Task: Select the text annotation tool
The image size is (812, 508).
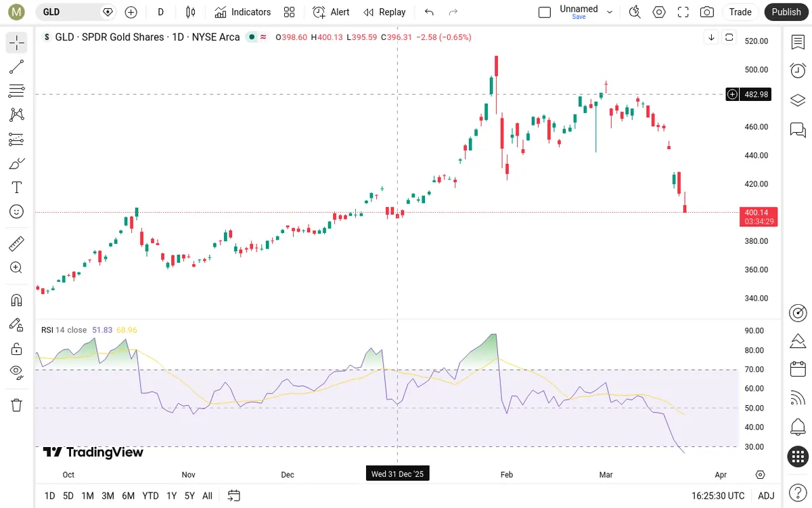Action: tap(17, 188)
